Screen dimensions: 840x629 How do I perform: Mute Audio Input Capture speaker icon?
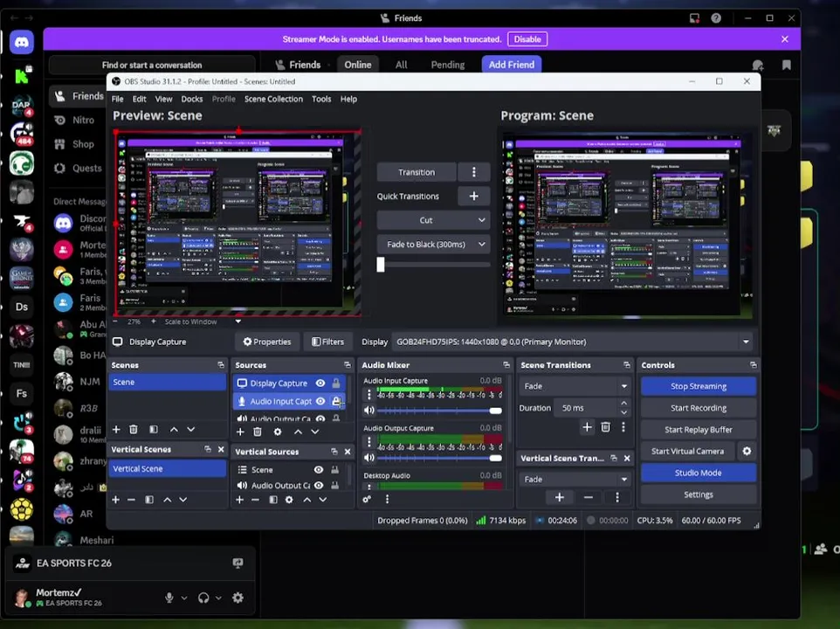369,411
